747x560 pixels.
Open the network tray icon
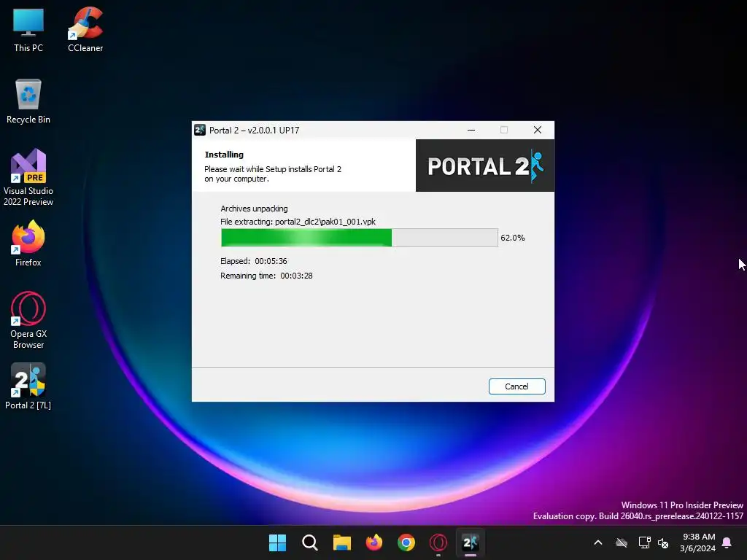coord(645,542)
